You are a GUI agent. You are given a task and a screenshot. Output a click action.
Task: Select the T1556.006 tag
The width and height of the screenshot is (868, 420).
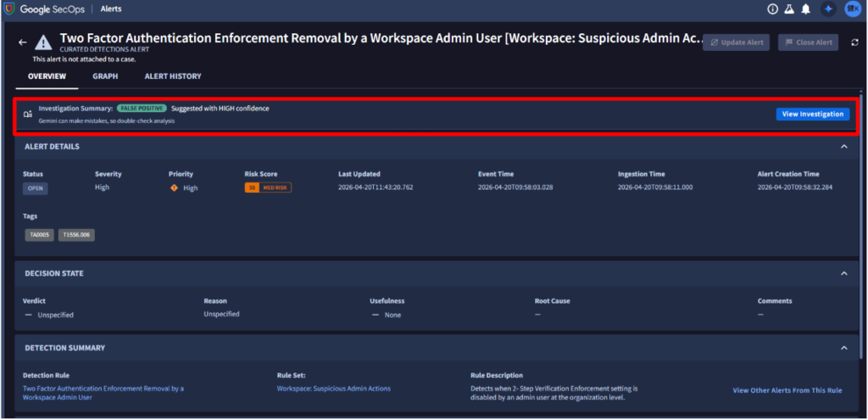[x=76, y=235]
